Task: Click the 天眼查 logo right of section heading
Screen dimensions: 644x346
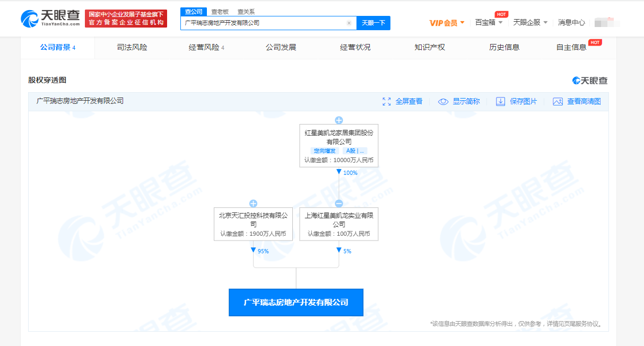Action: (x=590, y=81)
